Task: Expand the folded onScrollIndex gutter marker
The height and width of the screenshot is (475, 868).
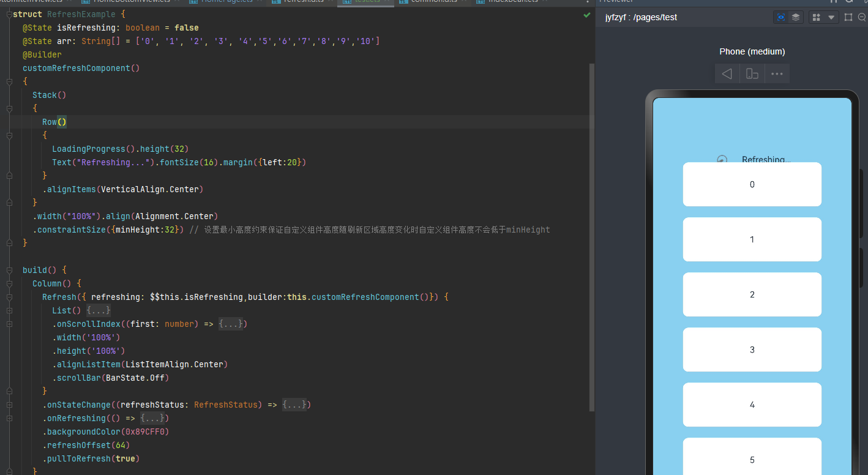Action: [x=9, y=324]
